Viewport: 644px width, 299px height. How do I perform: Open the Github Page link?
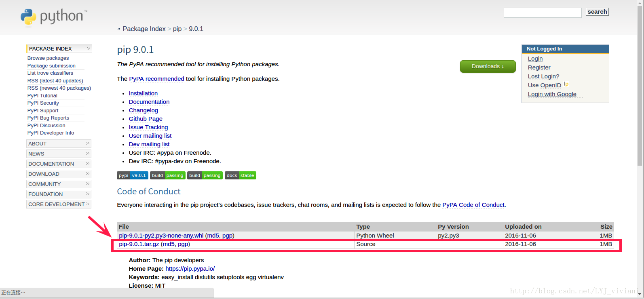pos(146,119)
